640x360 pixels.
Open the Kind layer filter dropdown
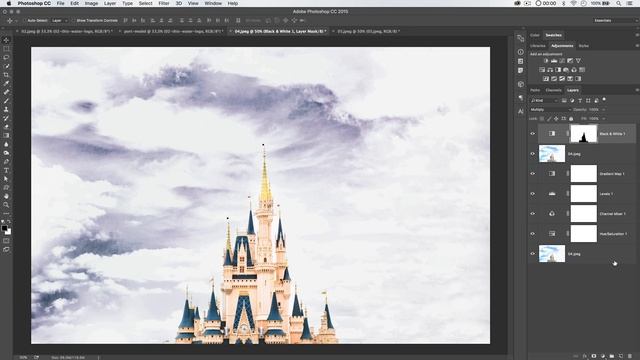[544, 100]
